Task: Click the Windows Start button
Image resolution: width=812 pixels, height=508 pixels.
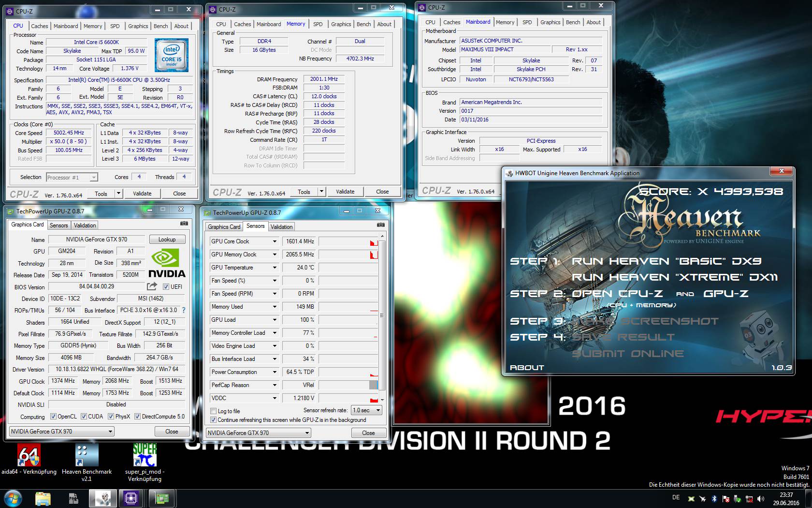Action: pos(13,498)
